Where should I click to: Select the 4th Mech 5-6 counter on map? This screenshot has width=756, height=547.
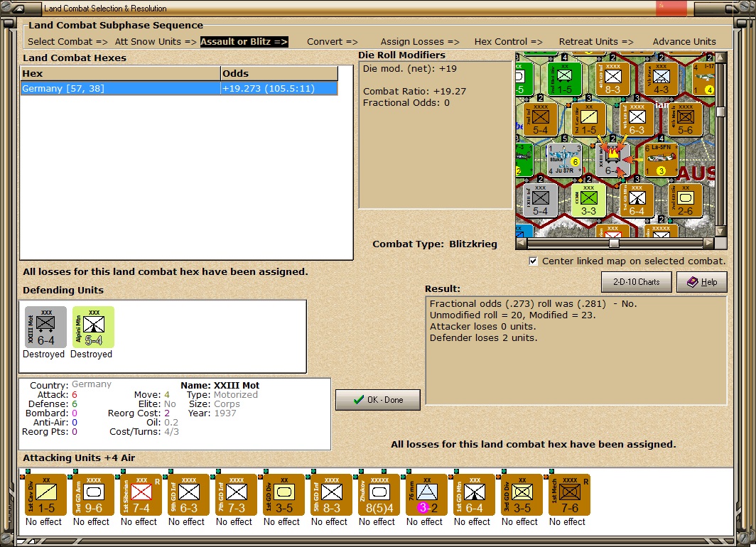coord(685,119)
